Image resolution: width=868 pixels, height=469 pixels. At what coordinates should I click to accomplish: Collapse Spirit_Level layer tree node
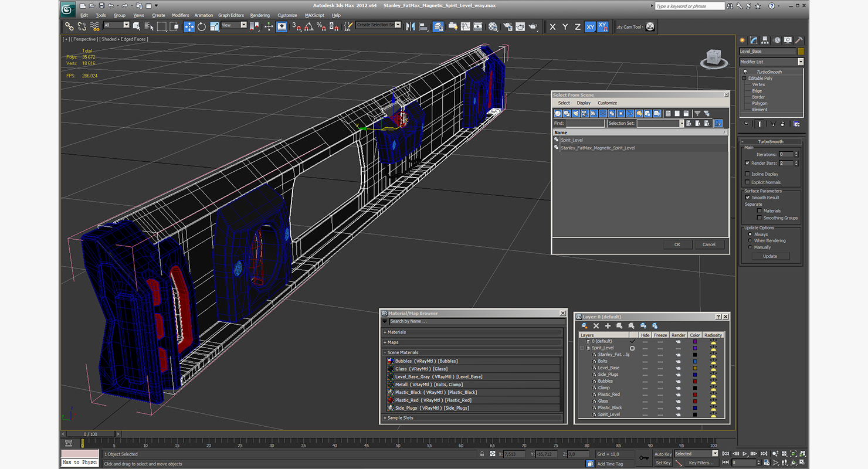click(x=582, y=348)
